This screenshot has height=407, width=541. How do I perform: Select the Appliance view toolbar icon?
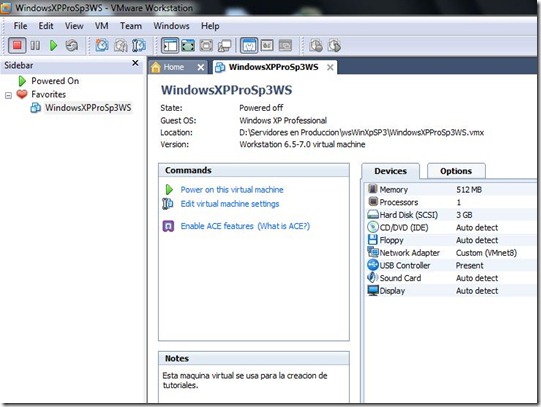(x=267, y=45)
